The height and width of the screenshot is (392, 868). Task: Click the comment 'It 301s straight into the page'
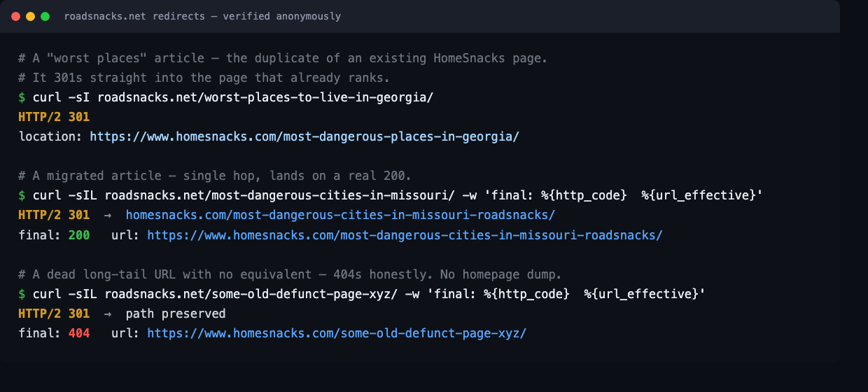coord(204,78)
